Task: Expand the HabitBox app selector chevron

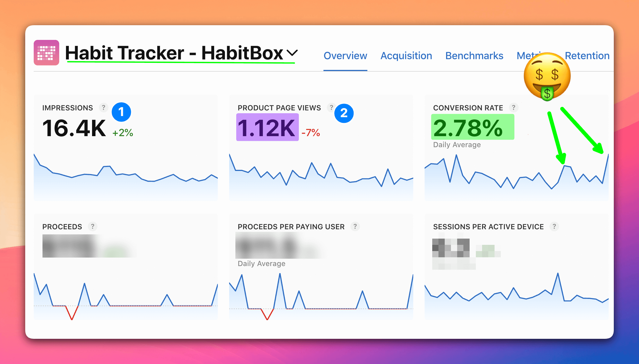Action: [292, 53]
